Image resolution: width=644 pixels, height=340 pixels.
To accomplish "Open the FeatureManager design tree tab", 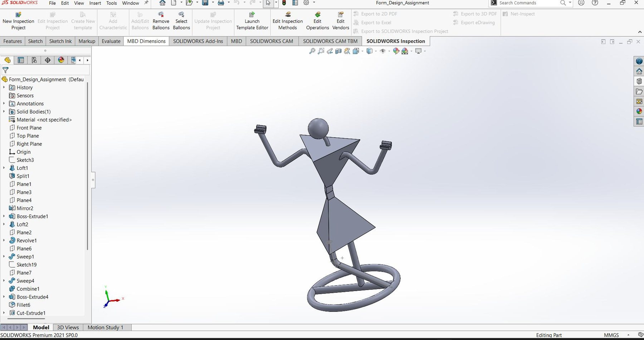I will coord(7,60).
